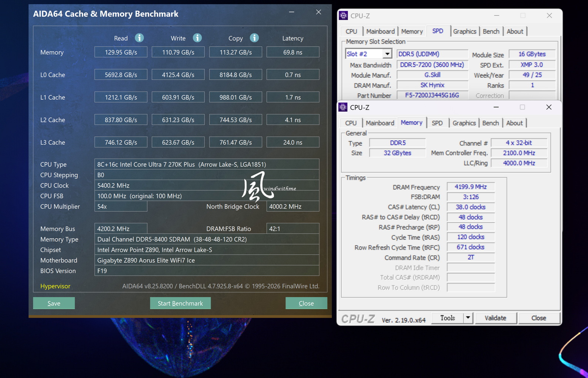Expand the Tools dropdown arrow
This screenshot has width=588, height=378.
point(468,318)
